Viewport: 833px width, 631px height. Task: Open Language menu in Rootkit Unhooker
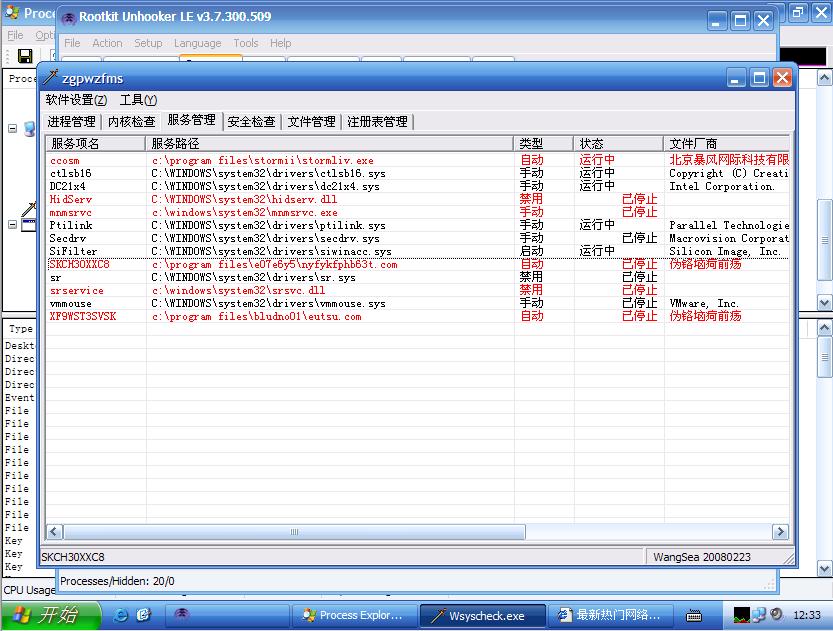pos(198,43)
